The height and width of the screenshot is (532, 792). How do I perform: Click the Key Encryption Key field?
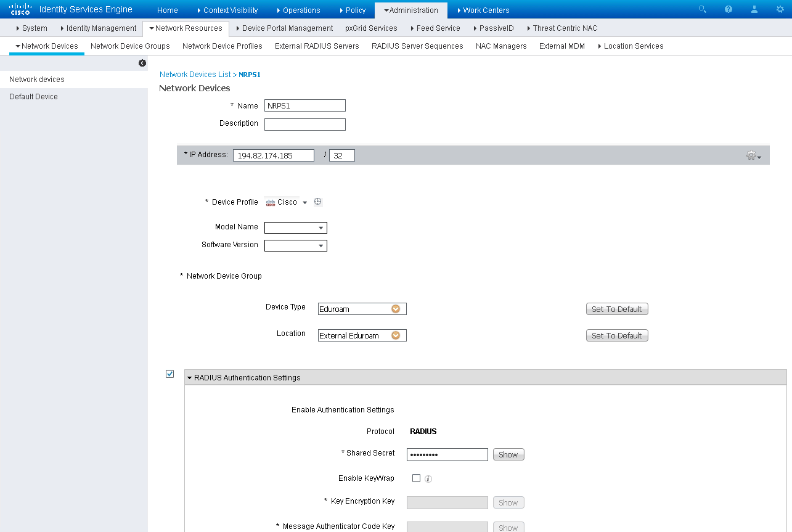[447, 502]
